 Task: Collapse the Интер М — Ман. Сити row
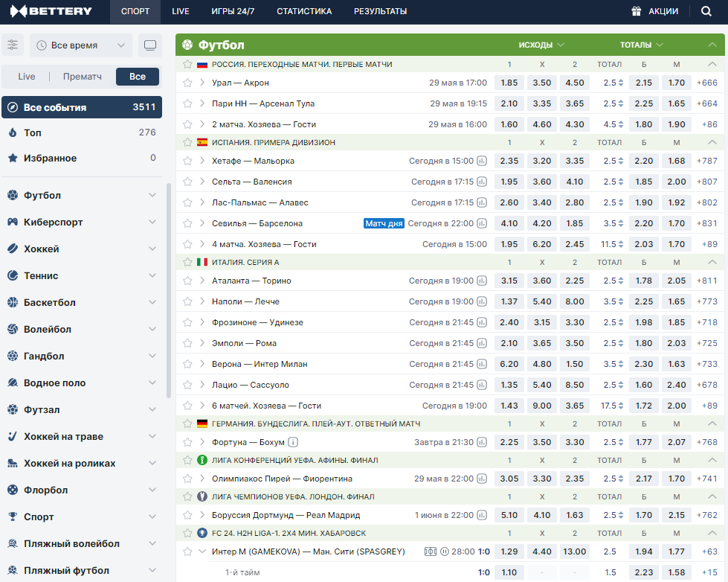(202, 551)
